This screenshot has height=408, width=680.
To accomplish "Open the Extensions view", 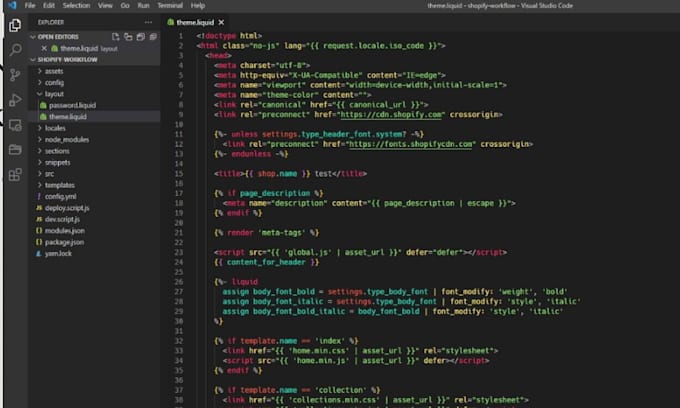I will 15,175.
